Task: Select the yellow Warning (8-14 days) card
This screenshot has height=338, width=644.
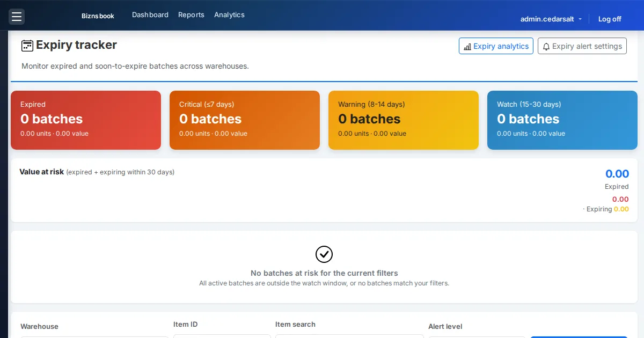Action: [x=404, y=120]
